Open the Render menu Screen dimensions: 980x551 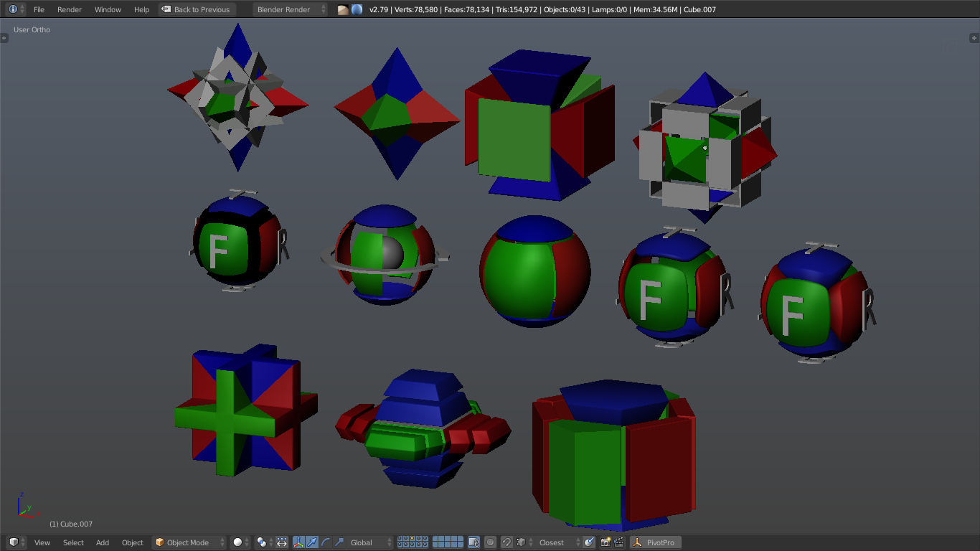[70, 9]
